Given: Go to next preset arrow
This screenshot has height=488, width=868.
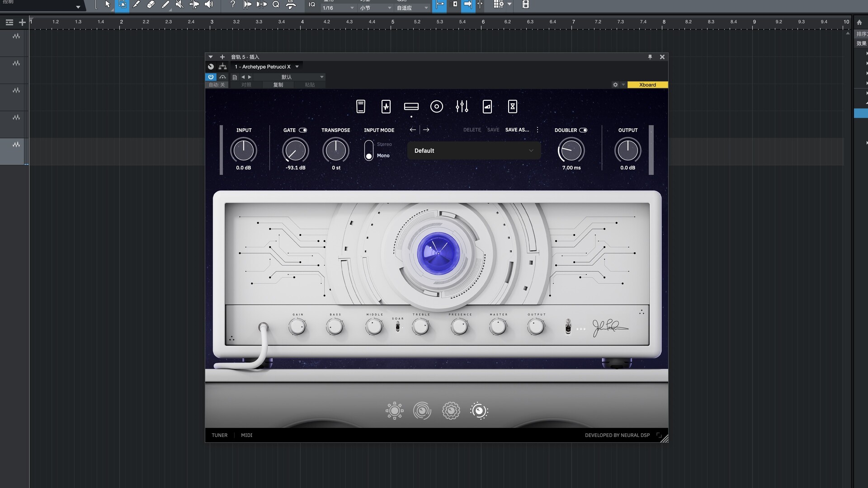Looking at the screenshot, I should coord(426,130).
